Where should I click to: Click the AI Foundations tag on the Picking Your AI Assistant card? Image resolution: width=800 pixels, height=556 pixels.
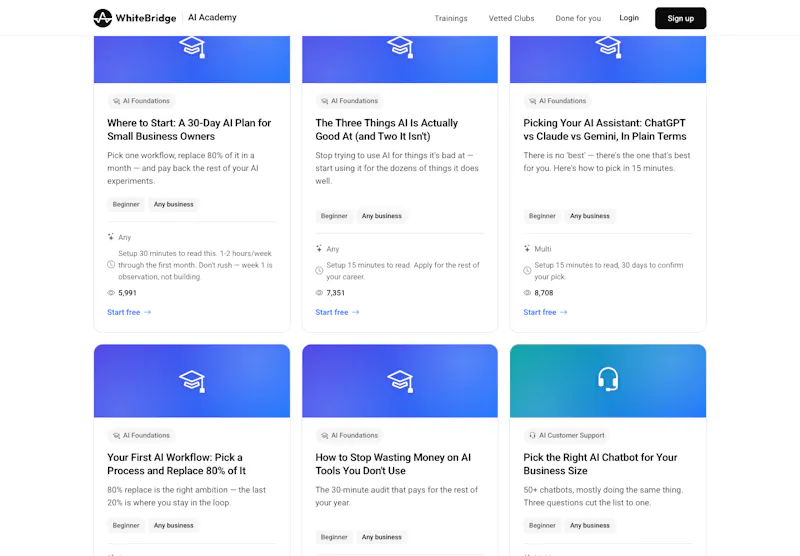click(x=557, y=101)
